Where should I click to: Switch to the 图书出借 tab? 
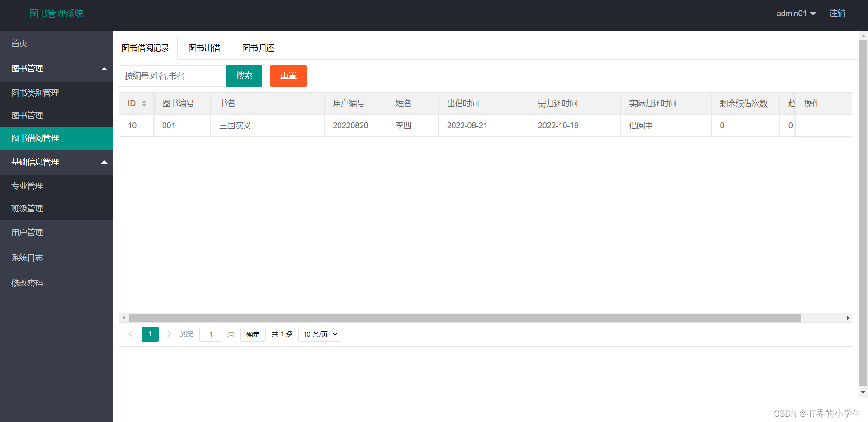pos(204,47)
